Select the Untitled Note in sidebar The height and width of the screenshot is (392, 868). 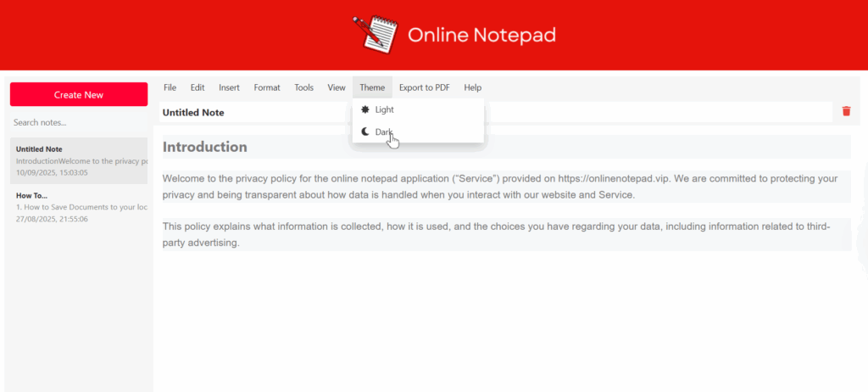pos(79,160)
